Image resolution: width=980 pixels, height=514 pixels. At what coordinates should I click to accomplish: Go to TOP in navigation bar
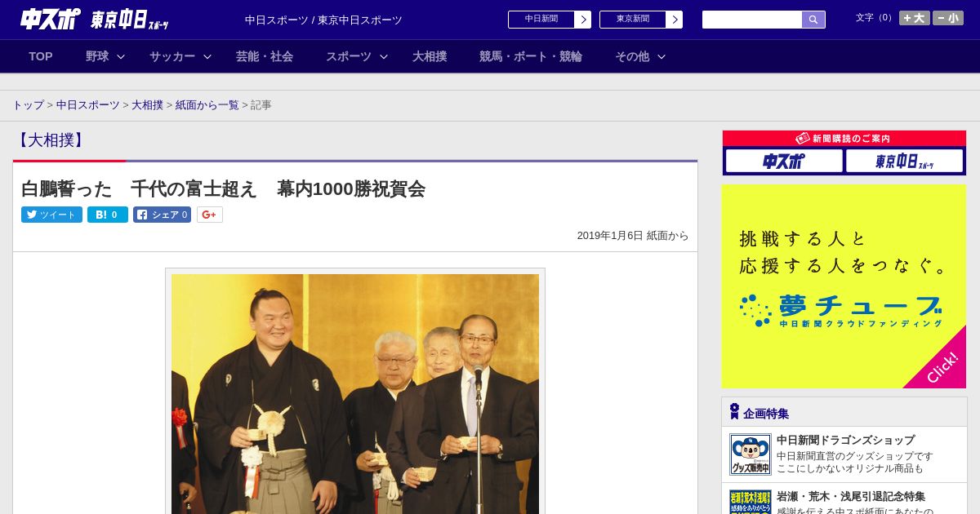click(41, 56)
